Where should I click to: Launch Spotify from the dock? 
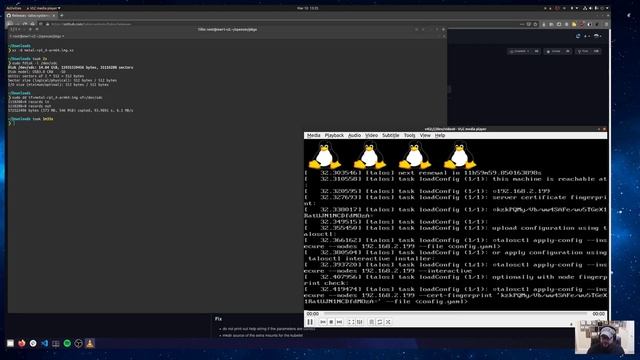tap(67, 343)
